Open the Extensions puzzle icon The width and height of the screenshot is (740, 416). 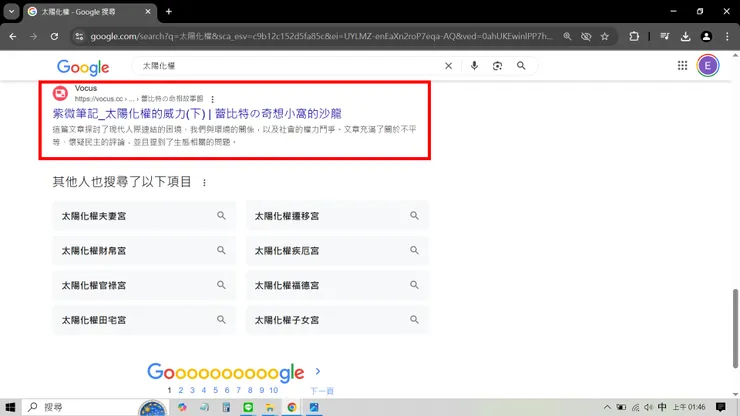[634, 36]
